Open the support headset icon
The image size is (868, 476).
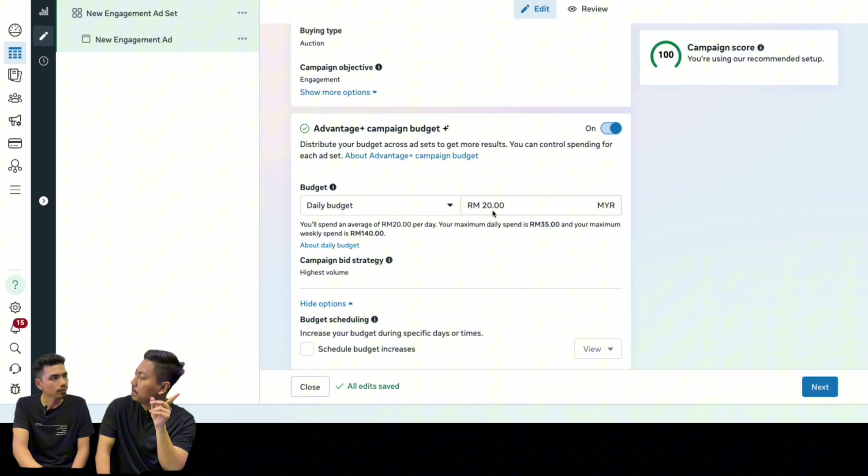click(15, 368)
